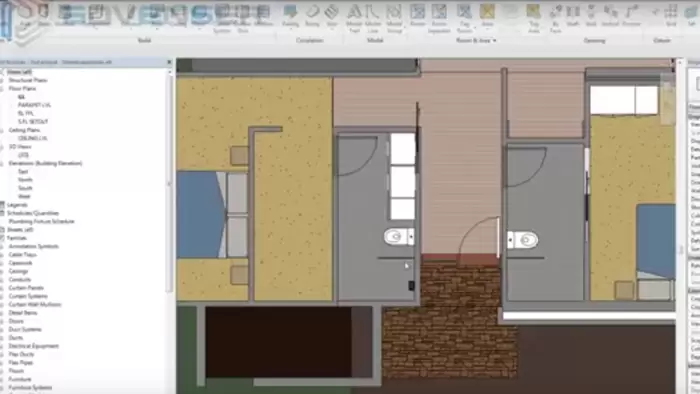This screenshot has height=394, width=700.
Task: Click the left toilet fixture in plan
Action: point(399,236)
